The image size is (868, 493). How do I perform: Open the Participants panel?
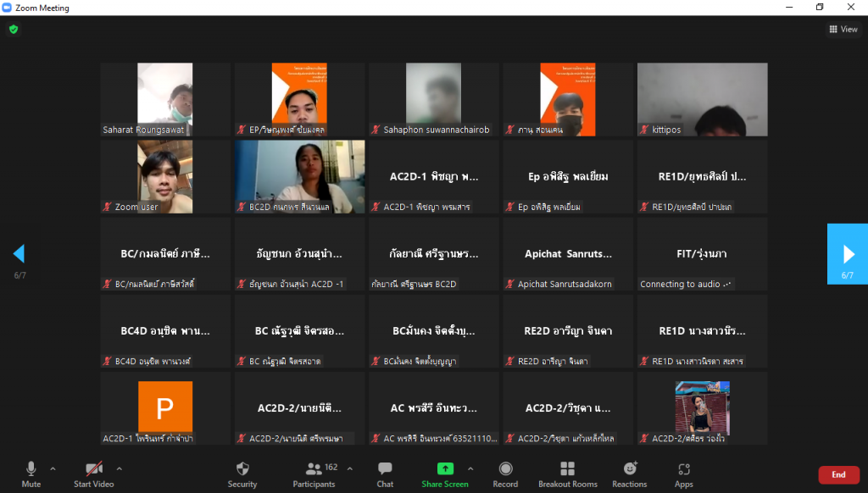coord(314,474)
